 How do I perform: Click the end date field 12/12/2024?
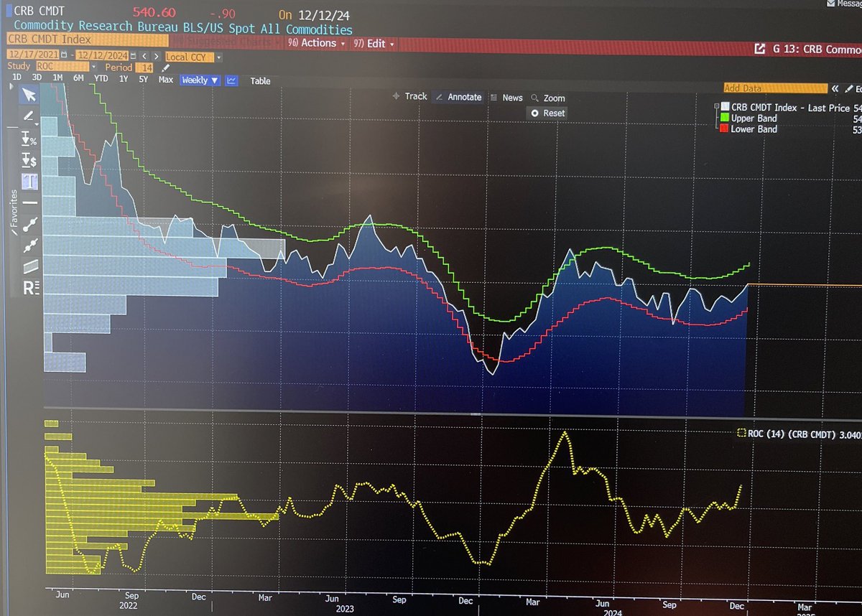coord(102,55)
